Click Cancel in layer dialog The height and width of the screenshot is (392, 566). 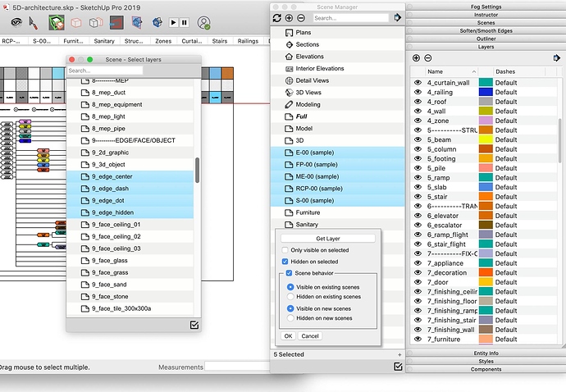pyautogui.click(x=310, y=336)
